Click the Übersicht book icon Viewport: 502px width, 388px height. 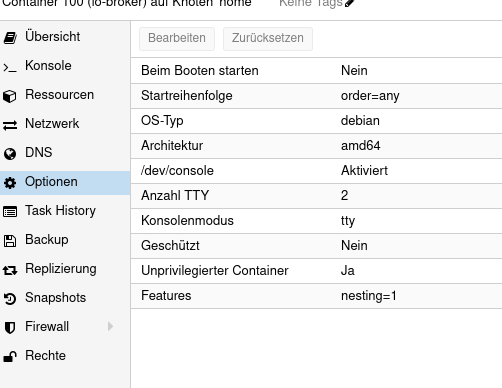click(x=10, y=37)
